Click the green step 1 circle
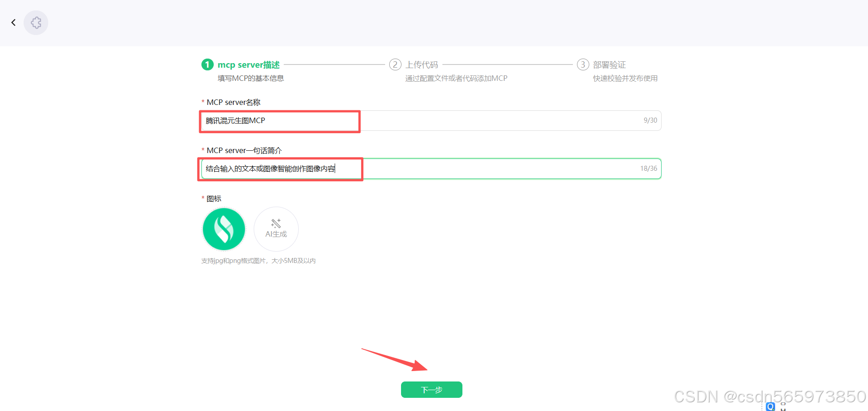This screenshot has width=868, height=411. point(207,64)
